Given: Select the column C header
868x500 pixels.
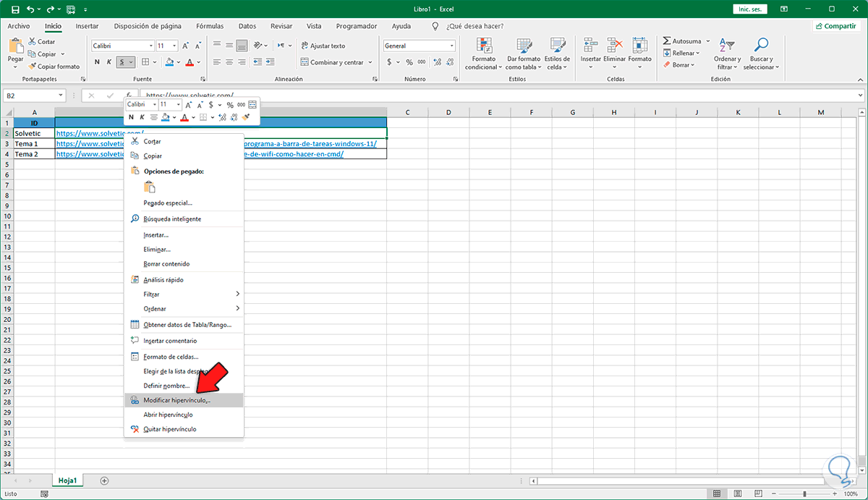Looking at the screenshot, I should coord(407,112).
